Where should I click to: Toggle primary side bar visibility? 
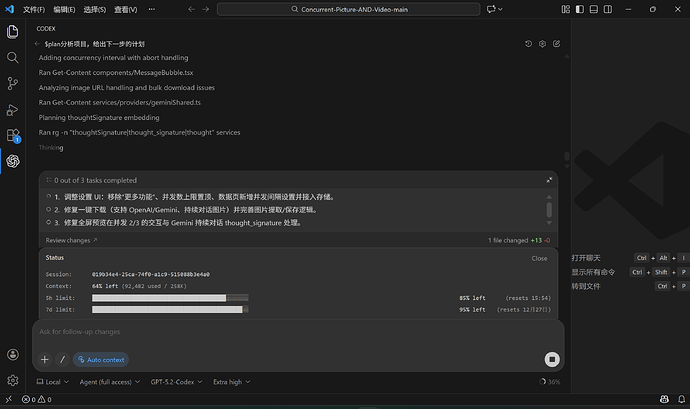(580, 9)
